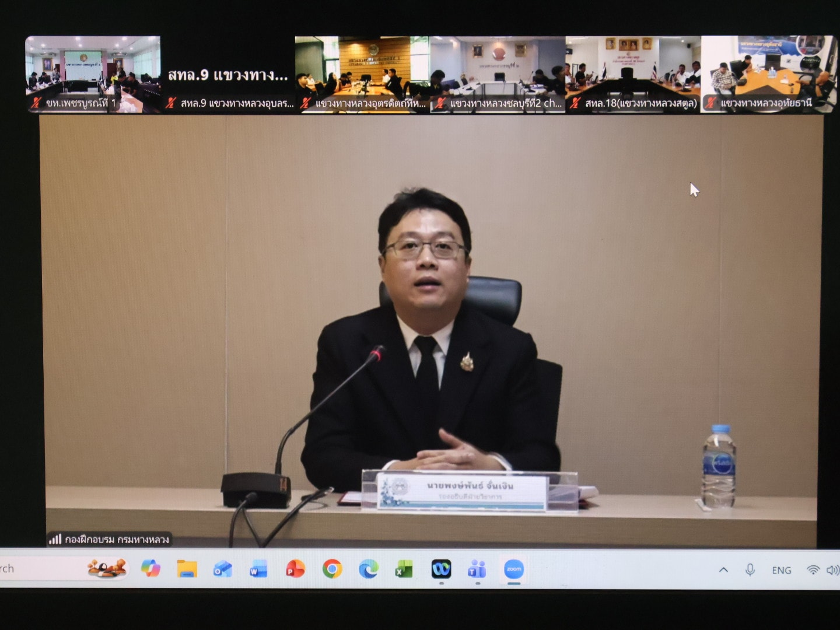This screenshot has height=630, width=840.
Task: Select the ขท.เพชรบูรณ์ที่ 1 participant video thumbnail
Action: pos(93,73)
